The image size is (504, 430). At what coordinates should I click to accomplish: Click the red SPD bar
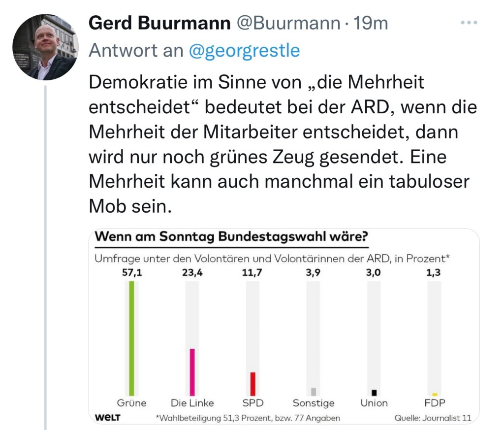click(252, 384)
